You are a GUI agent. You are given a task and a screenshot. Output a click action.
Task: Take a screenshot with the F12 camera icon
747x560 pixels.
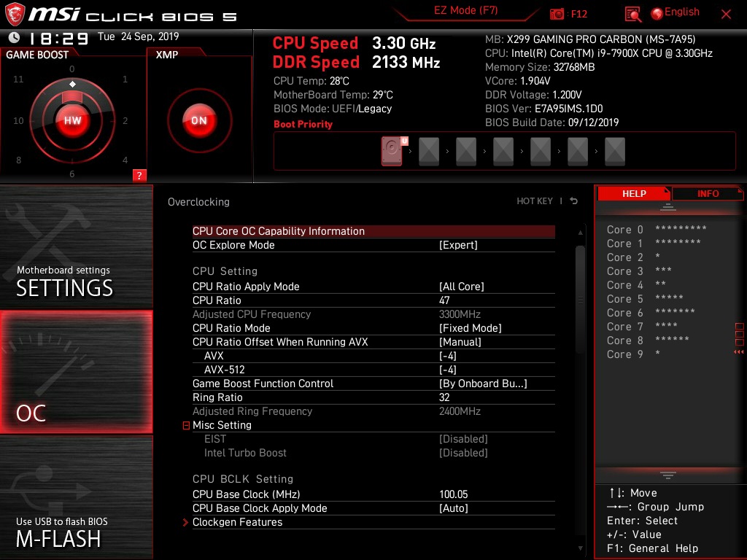tap(557, 15)
